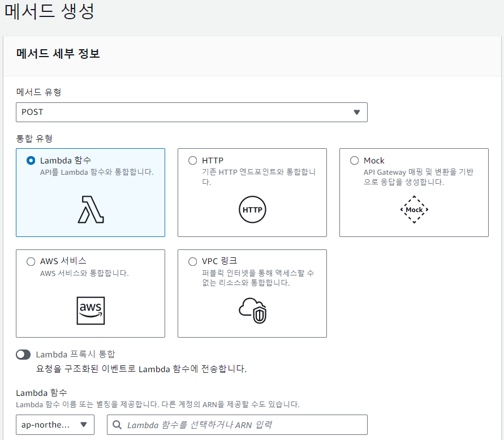This screenshot has height=440, width=504.
Task: Open the ap-northe... region dropdown
Action: click(55, 425)
